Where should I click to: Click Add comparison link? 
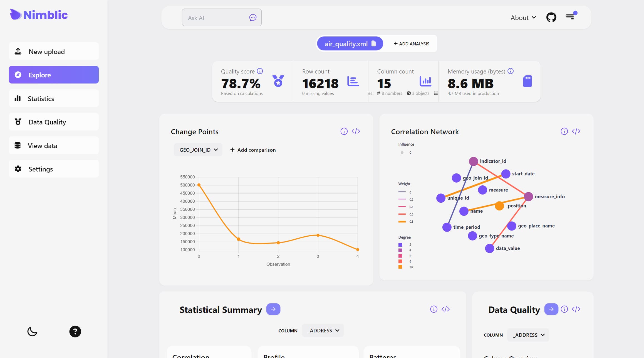coord(253,150)
